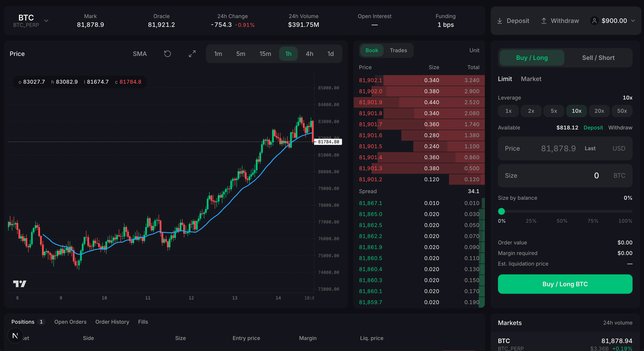Click the Withdraw button in top header
Image resolution: width=644 pixels, height=351 pixels.
[x=560, y=20]
